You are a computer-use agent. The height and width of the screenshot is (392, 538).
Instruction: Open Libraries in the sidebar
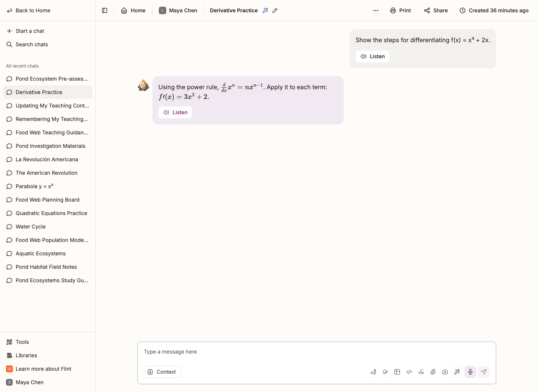(47, 355)
